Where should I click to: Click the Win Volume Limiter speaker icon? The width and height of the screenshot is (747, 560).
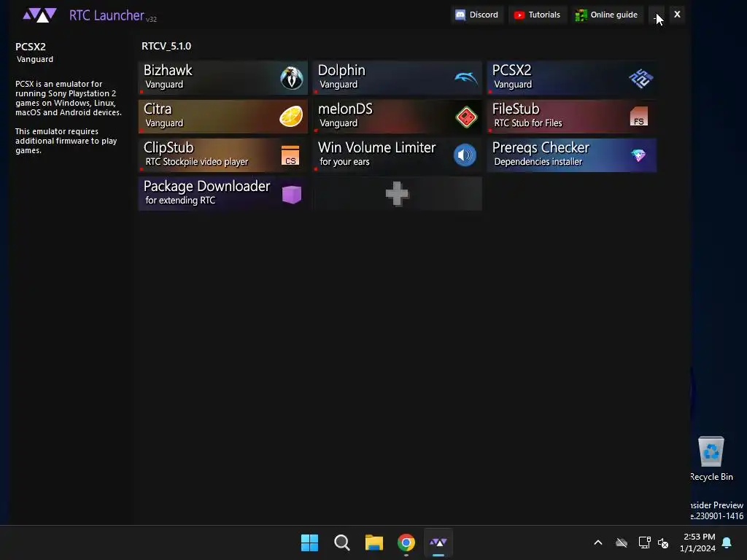[465, 155]
